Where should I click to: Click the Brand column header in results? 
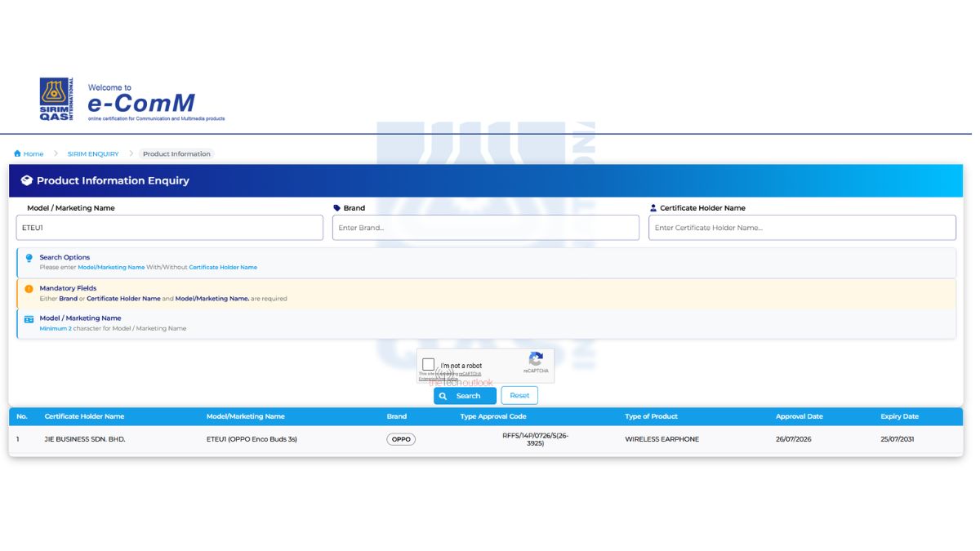(397, 416)
